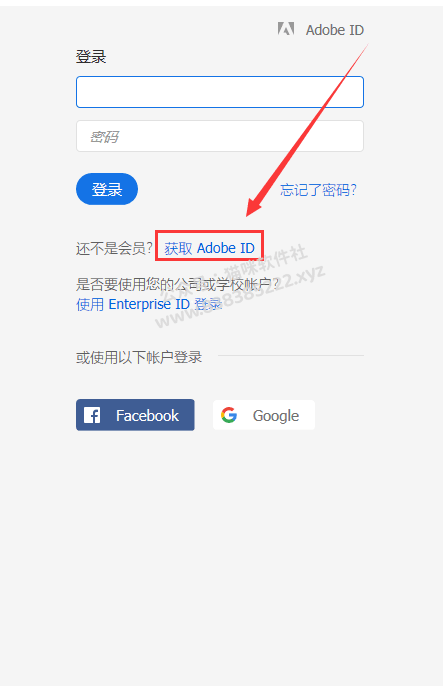
Task: Open the 获取 Adobe ID link
Action: [209, 248]
